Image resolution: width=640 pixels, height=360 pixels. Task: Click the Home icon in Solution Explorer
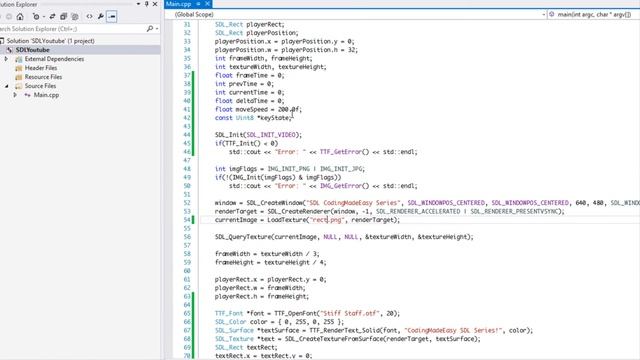20,17
